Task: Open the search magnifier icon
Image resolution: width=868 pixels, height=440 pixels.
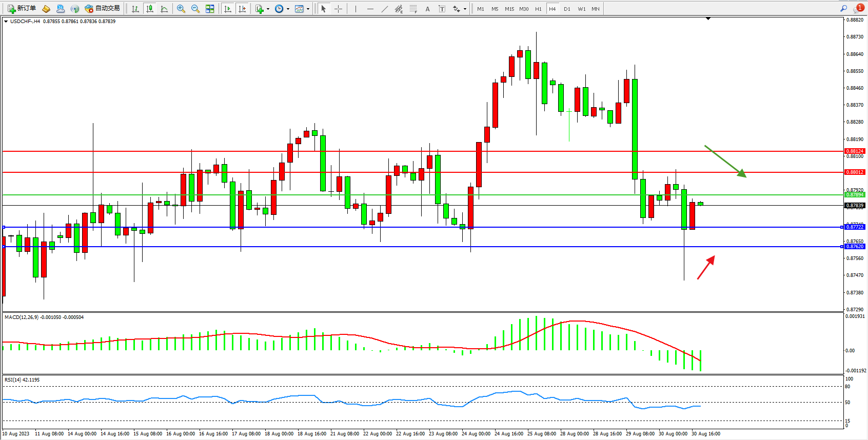Action: tap(843, 8)
